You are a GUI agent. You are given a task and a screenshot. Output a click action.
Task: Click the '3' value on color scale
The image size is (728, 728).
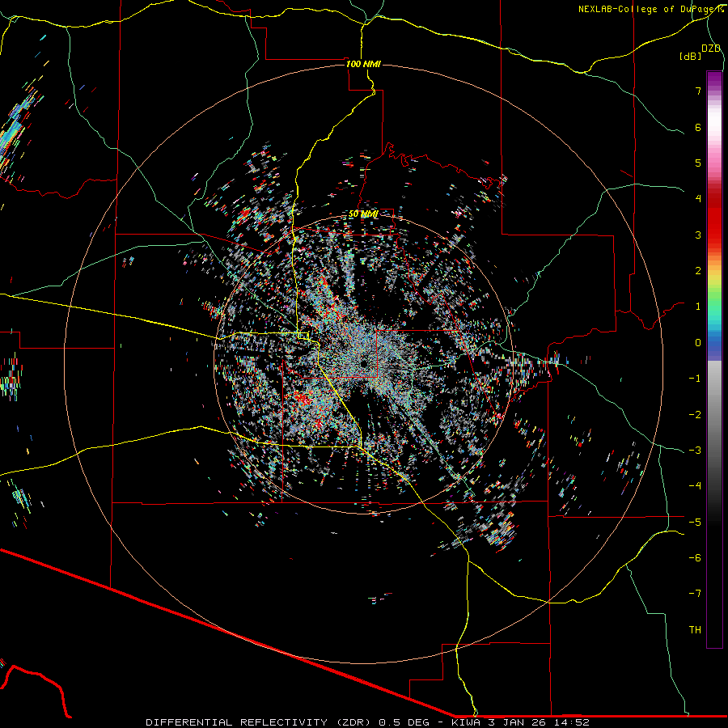698,235
